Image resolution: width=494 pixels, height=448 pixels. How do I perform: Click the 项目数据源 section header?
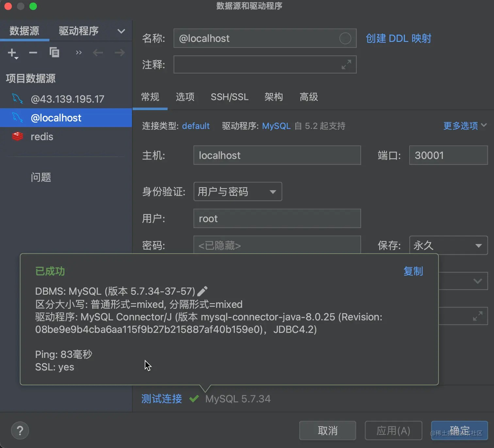31,78
